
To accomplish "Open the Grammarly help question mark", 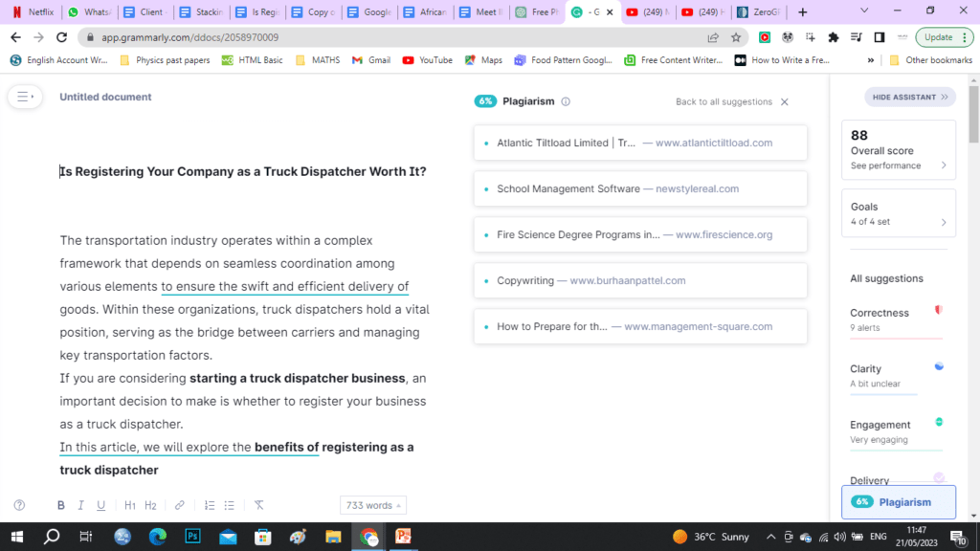I will 19,505.
